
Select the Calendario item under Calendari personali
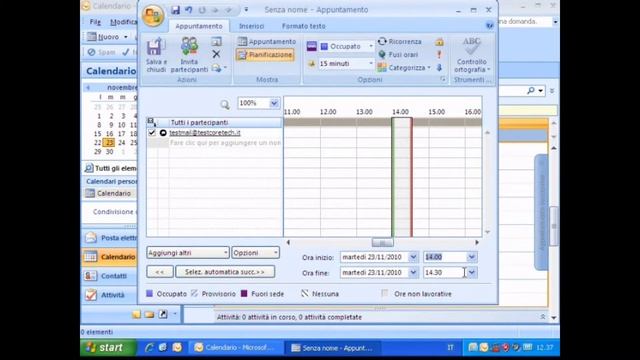[x=109, y=193]
